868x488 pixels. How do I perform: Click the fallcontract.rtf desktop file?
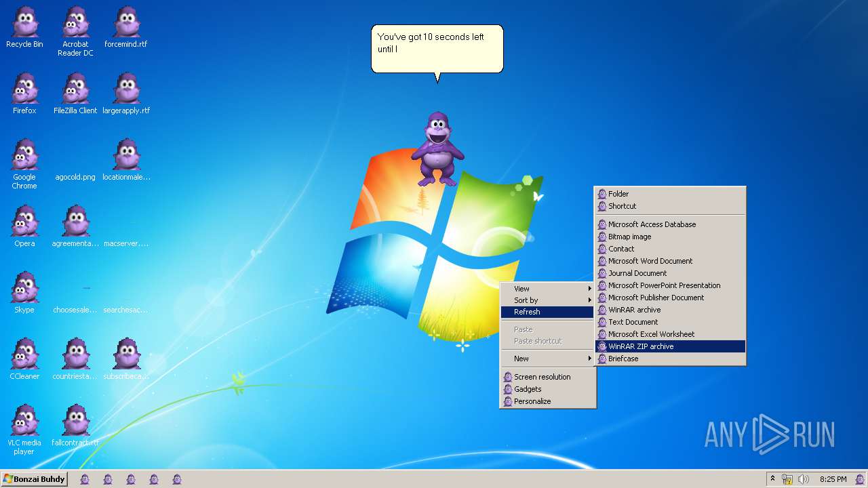pyautogui.click(x=75, y=426)
